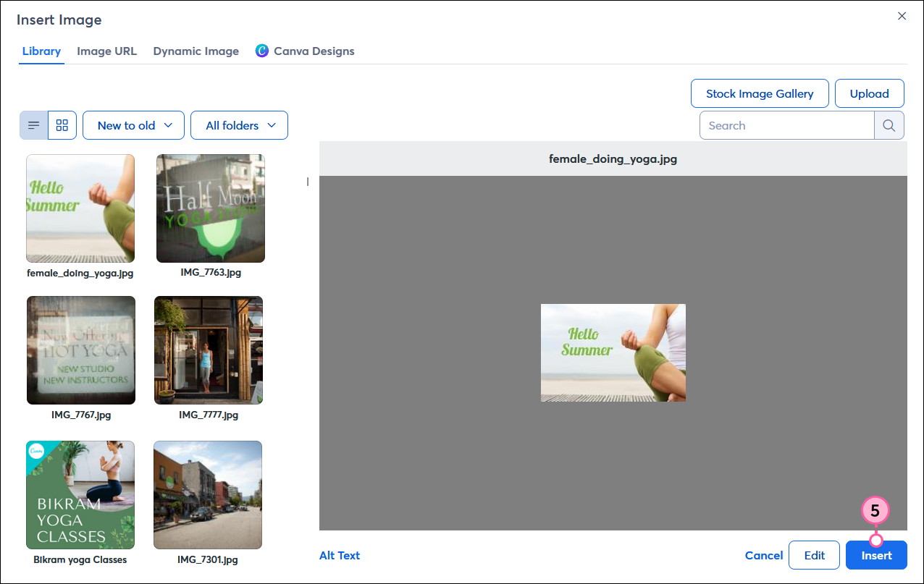This screenshot has height=584, width=924.
Task: Expand the All folders dropdown
Action: coord(239,125)
